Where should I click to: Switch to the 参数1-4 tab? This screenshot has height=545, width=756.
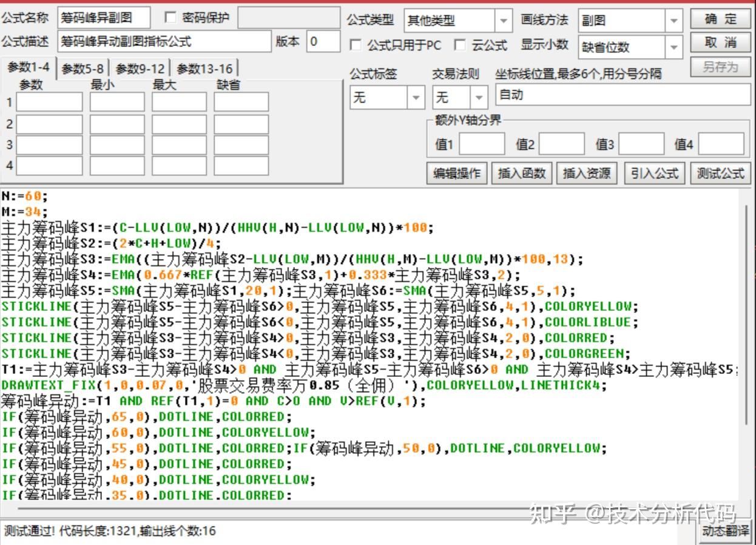[x=29, y=67]
